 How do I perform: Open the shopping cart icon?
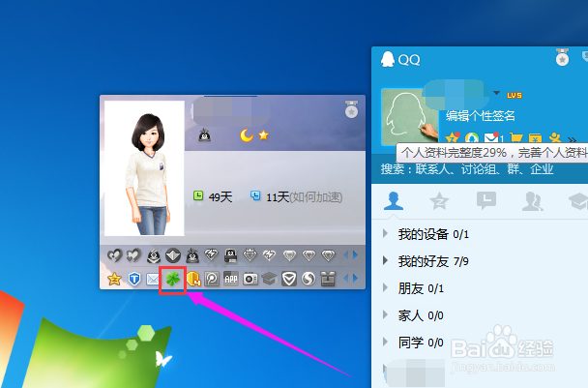516,137
